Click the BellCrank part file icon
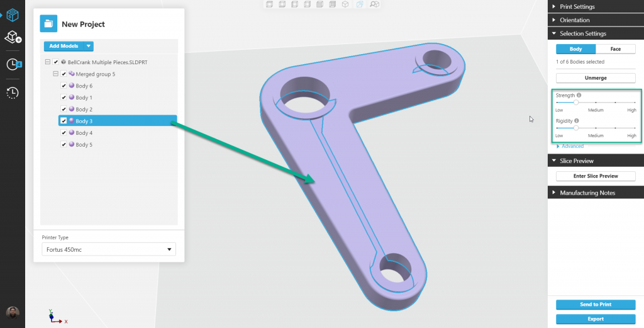Viewport: 644px width, 328px height. [64, 62]
